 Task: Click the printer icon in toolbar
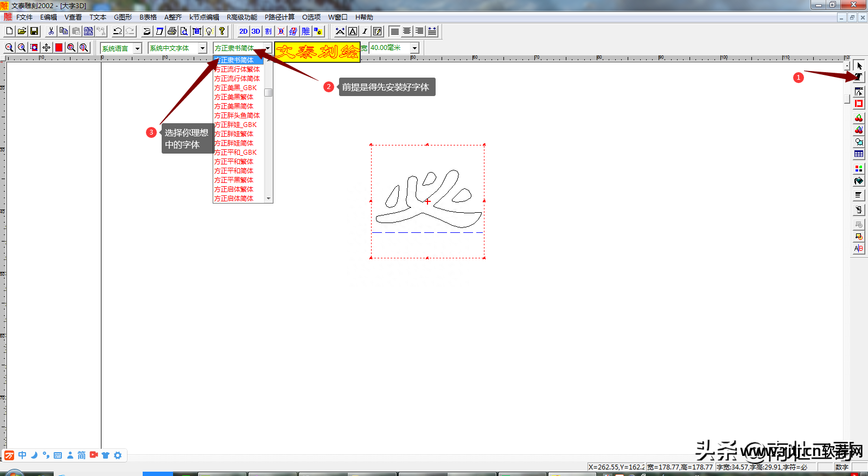[172, 31]
